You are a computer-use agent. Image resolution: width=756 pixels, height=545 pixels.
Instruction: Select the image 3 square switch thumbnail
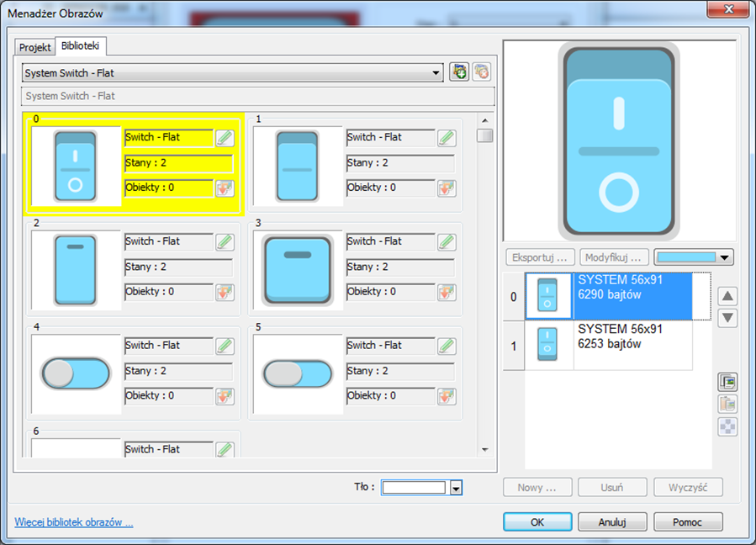(298, 271)
